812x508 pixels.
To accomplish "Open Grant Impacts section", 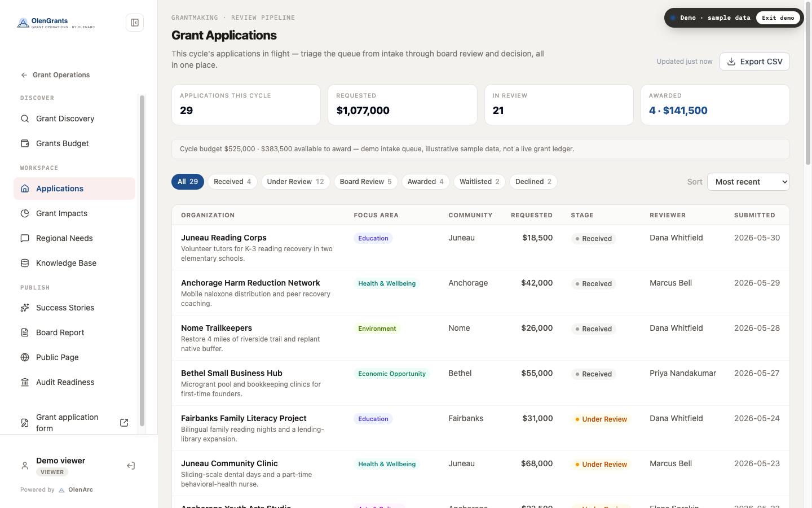I will pyautogui.click(x=74, y=213).
